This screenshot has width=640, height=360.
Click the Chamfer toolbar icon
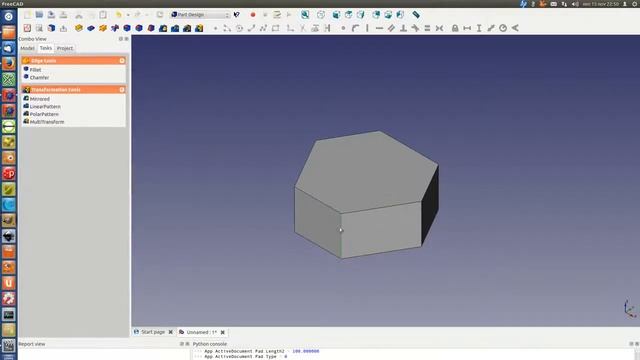tap(139, 28)
